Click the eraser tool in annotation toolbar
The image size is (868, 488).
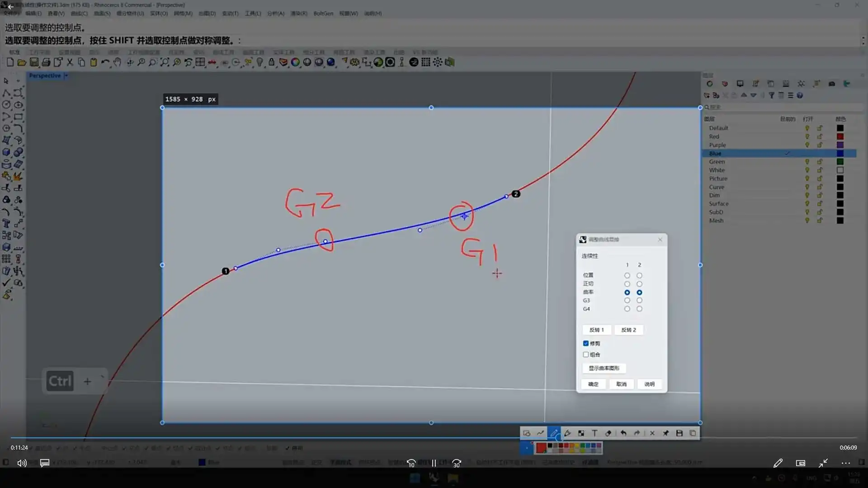(608, 433)
